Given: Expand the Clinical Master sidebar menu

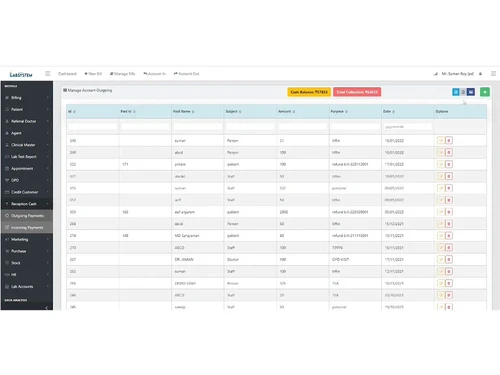Looking at the screenshot, I should pos(27,145).
